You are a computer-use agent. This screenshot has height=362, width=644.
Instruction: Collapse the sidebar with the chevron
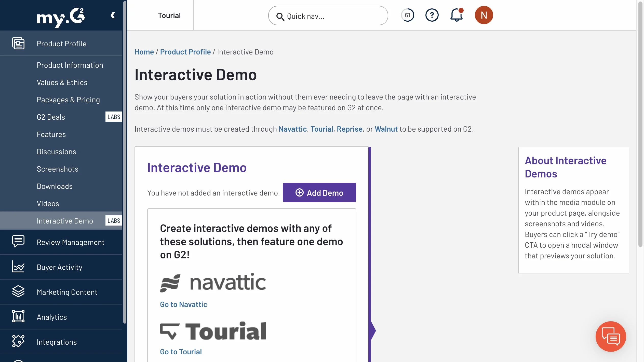[113, 16]
